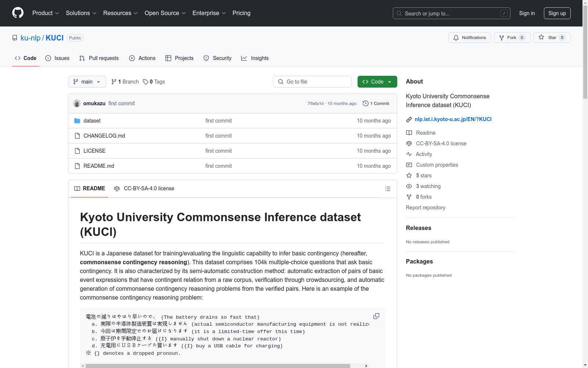Open the omukazu author profile
Viewport: 588px width, 368px height.
click(x=94, y=103)
